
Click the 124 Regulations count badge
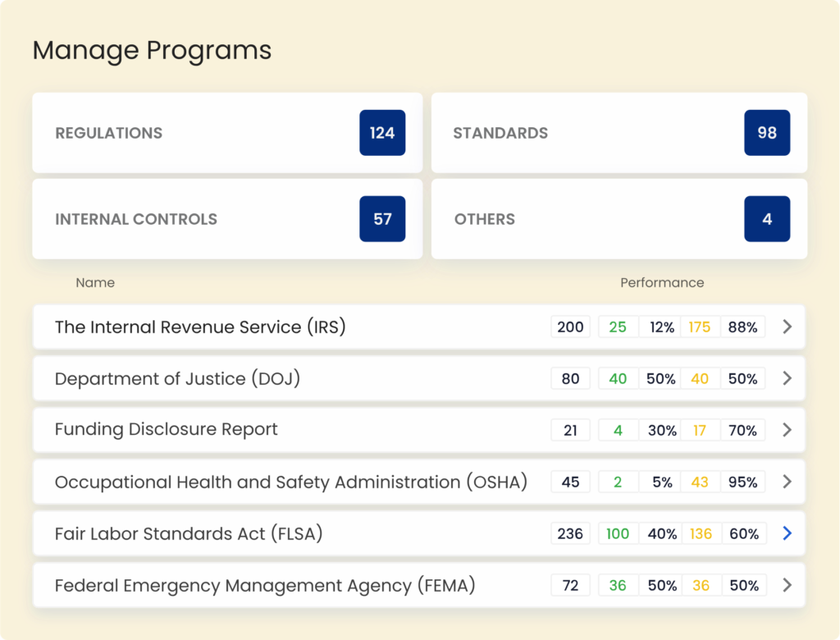[x=382, y=133]
